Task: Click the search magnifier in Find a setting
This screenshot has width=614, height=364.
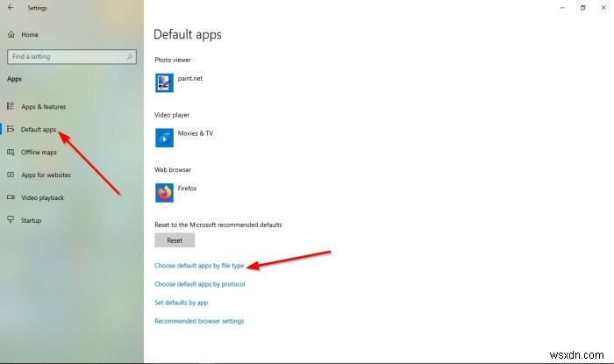Action: [130, 56]
